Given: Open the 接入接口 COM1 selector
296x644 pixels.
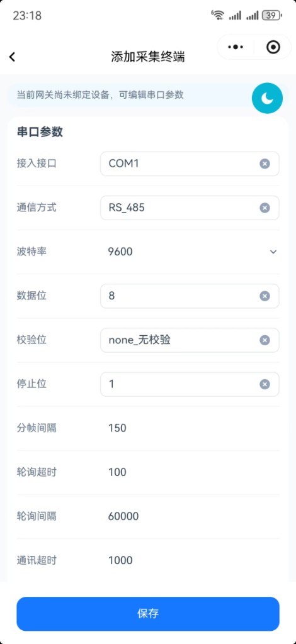Looking at the screenshot, I should click(190, 164).
